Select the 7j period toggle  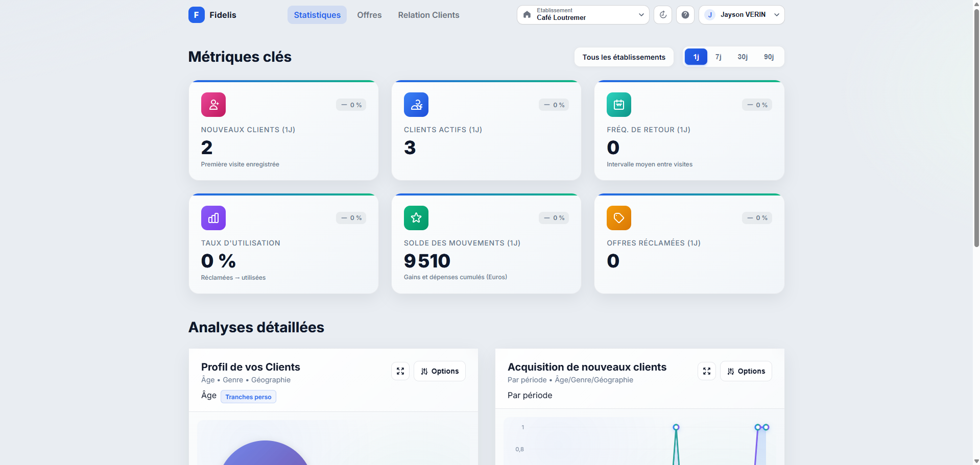pos(718,57)
